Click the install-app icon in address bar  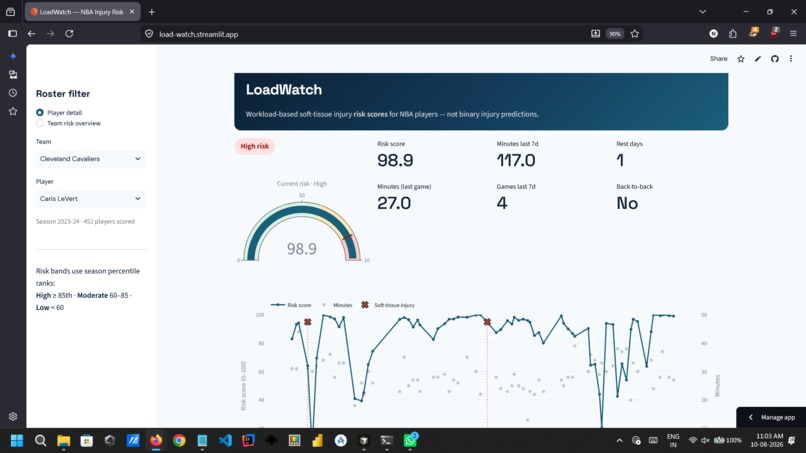tap(595, 34)
